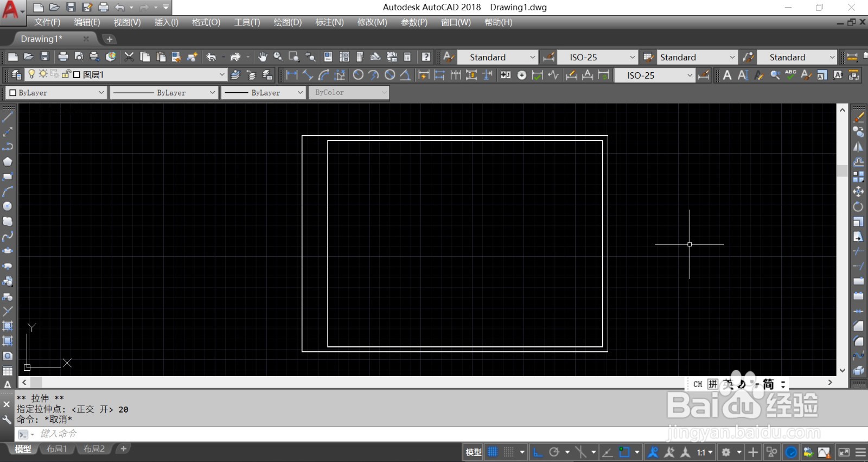Click the Multiline Text A icon
868x462 pixels.
727,75
